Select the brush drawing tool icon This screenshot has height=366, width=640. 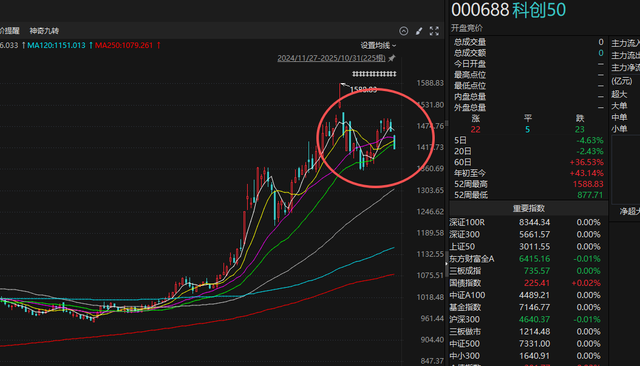pos(419,31)
